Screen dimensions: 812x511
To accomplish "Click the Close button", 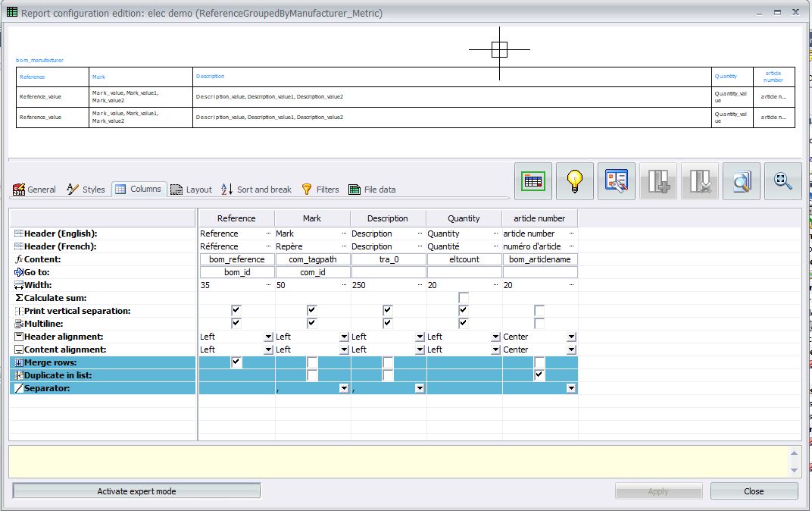I will coord(754,491).
